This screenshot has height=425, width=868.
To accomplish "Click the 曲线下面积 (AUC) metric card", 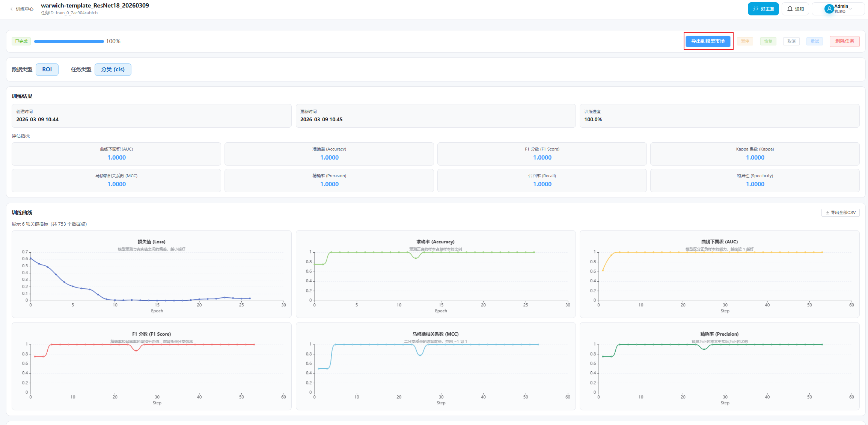I will click(x=116, y=154).
